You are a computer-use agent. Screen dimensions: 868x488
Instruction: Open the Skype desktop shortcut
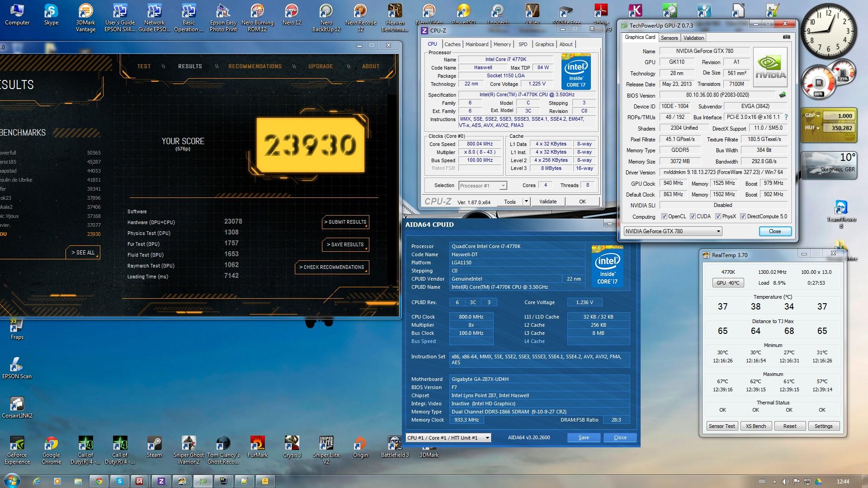[x=51, y=15]
